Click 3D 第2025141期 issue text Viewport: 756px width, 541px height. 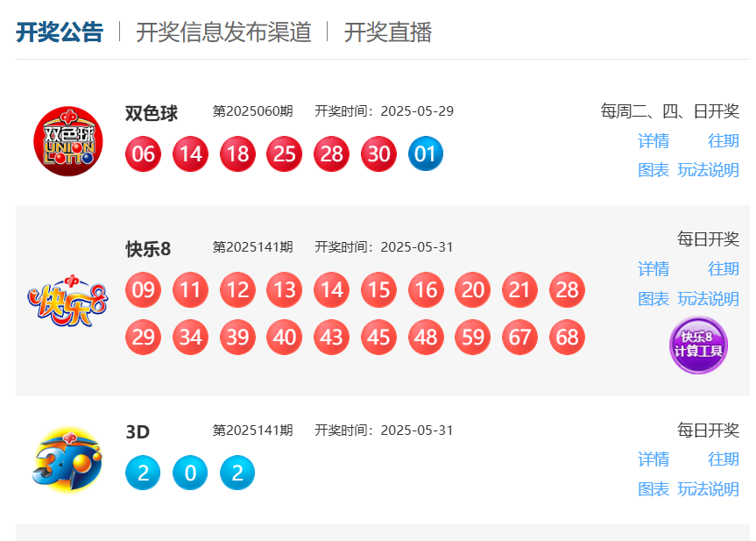click(252, 430)
